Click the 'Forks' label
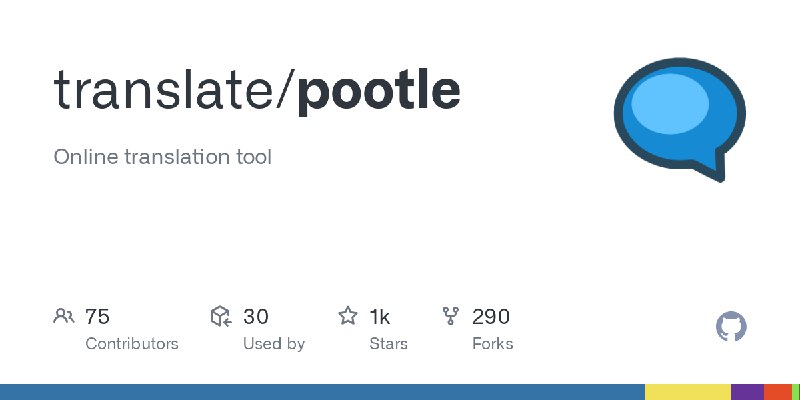 492,344
